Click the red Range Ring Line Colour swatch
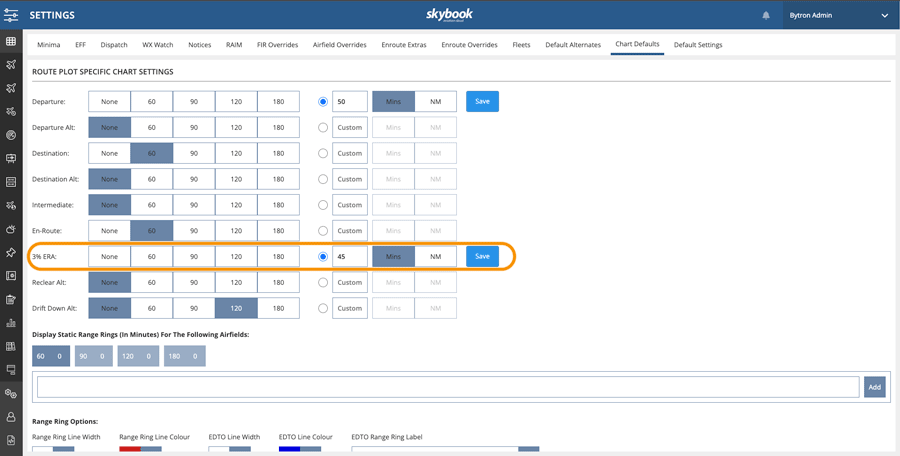900x456 pixels. (130, 450)
